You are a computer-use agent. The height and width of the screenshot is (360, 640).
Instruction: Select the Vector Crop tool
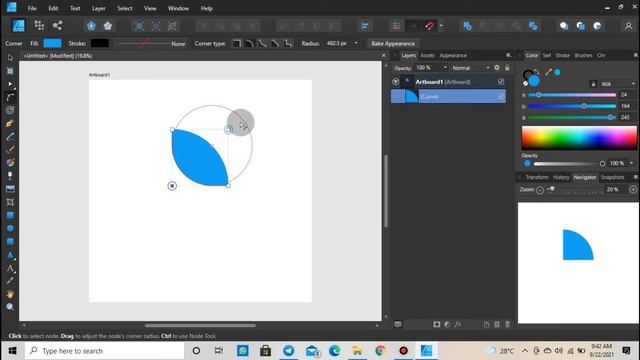coord(10,202)
